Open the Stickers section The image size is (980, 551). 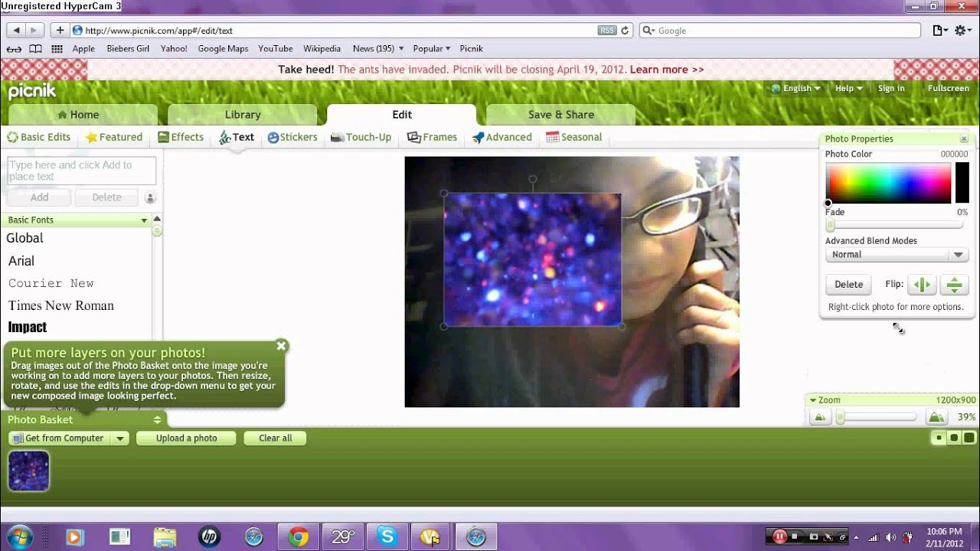click(292, 137)
